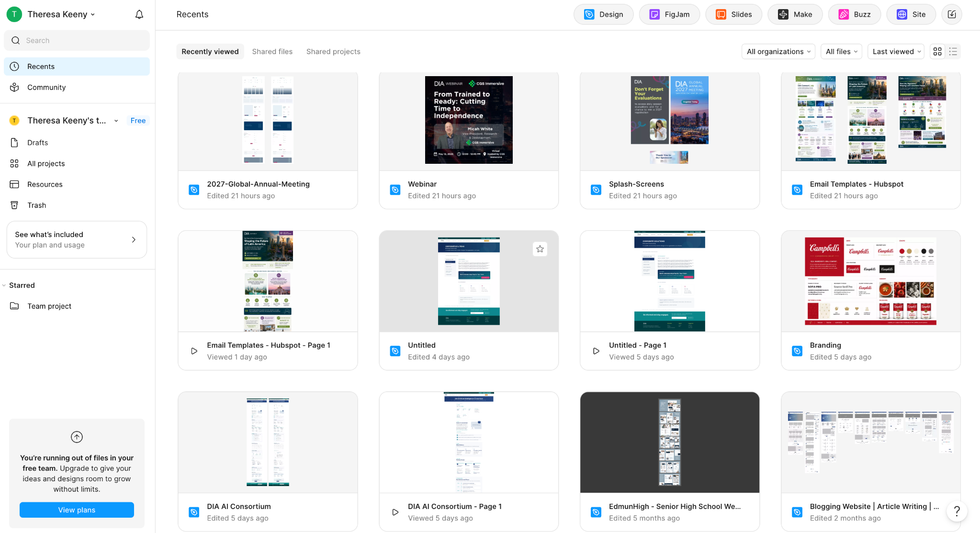The width and height of the screenshot is (980, 533).
Task: Create a new Buzz file
Action: click(x=854, y=14)
